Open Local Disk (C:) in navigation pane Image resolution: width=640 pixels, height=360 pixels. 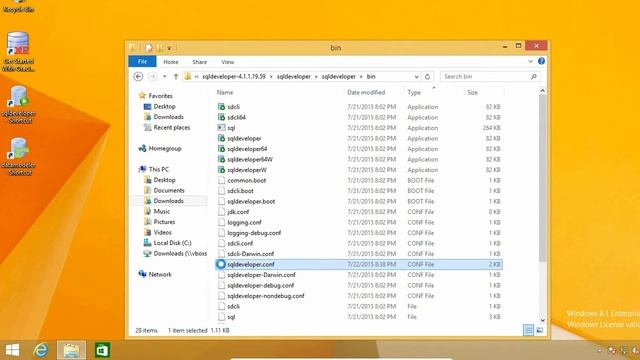[172, 243]
